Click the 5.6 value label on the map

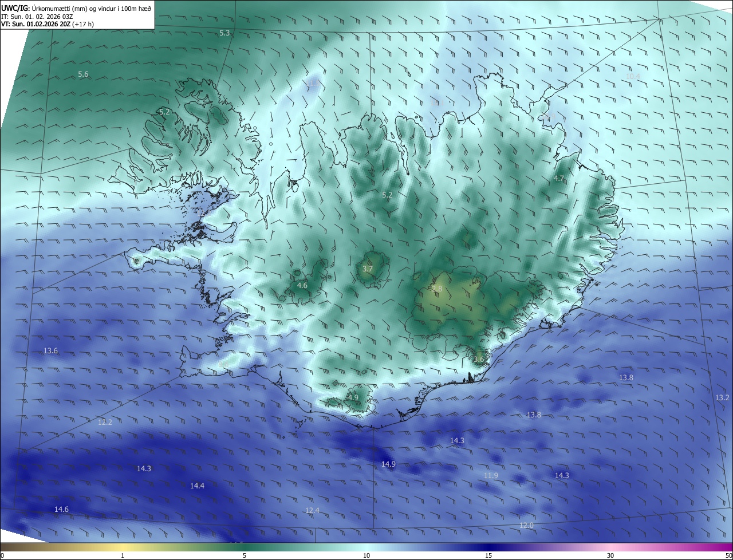click(83, 74)
